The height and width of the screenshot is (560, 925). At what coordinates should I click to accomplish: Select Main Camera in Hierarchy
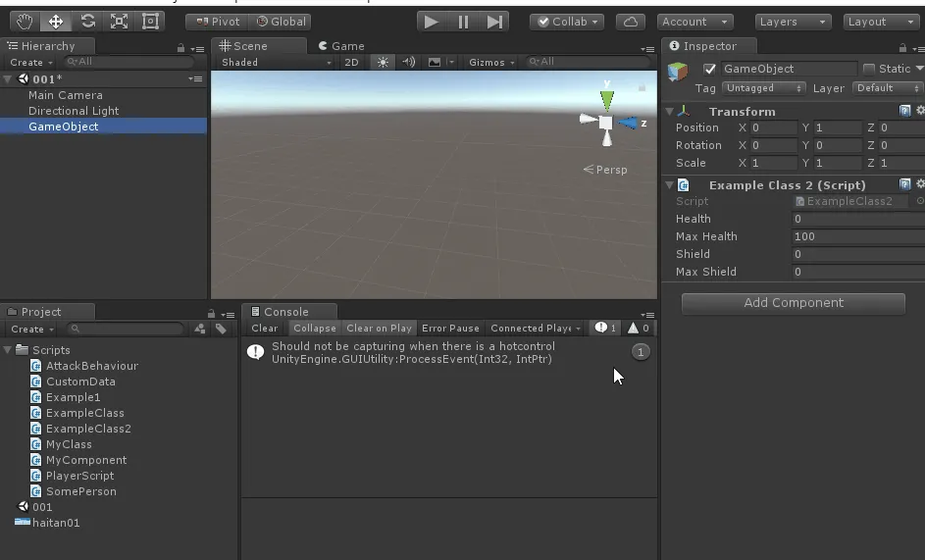tap(66, 95)
